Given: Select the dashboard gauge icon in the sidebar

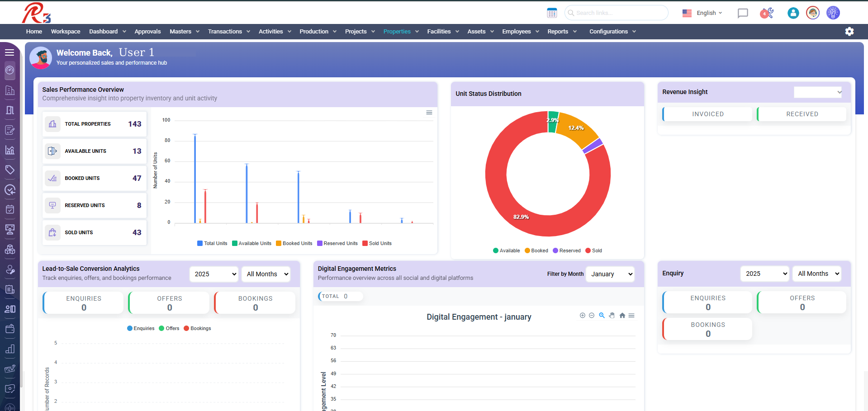Looking at the screenshot, I should (x=9, y=71).
